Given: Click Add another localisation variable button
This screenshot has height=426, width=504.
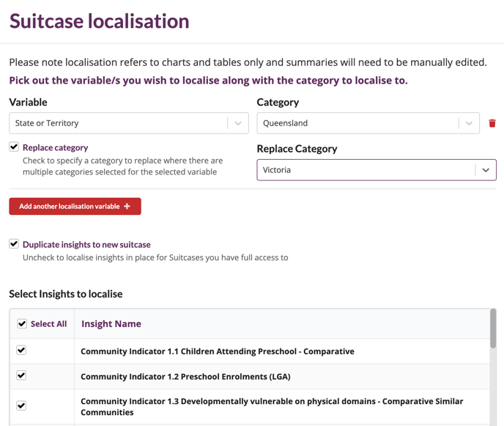Looking at the screenshot, I should coord(75,206).
